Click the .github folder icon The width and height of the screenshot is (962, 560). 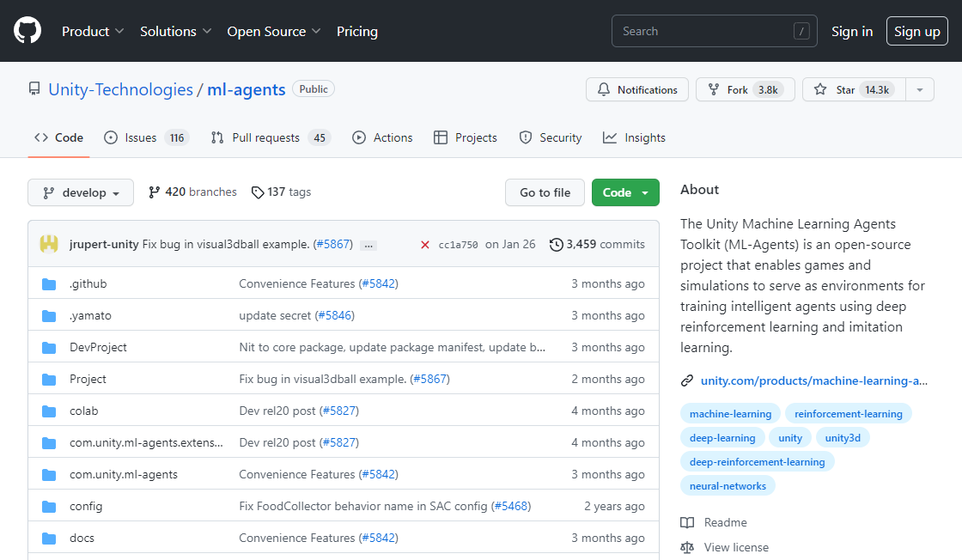[49, 284]
